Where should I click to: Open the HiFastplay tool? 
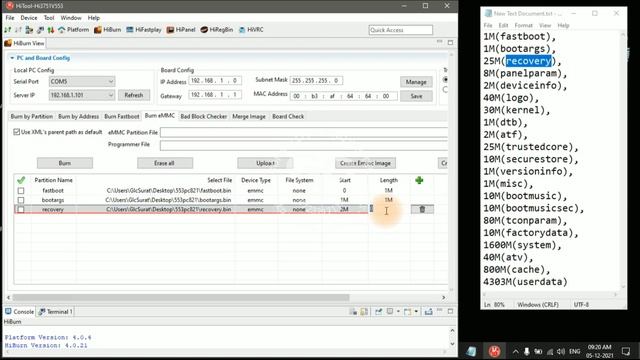[144, 30]
